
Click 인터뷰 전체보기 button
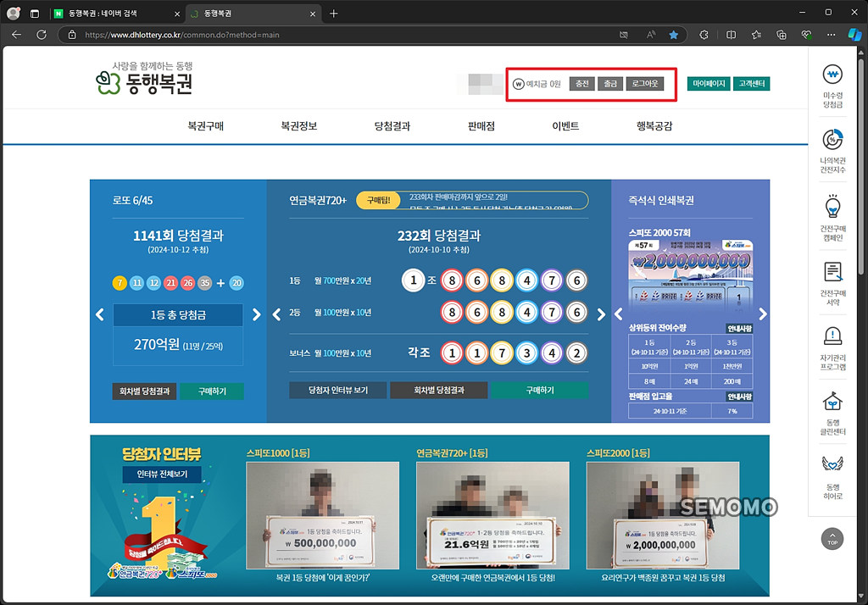pyautogui.click(x=162, y=475)
